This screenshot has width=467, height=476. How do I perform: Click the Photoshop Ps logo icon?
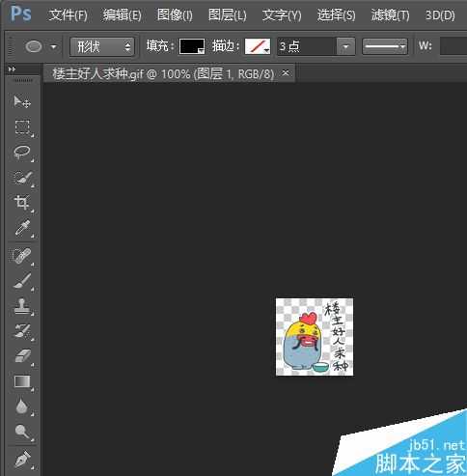pos(21,14)
